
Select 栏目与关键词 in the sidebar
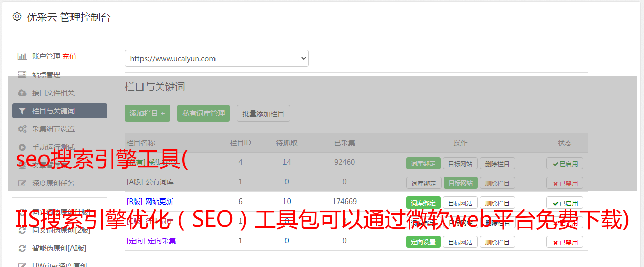point(59,111)
